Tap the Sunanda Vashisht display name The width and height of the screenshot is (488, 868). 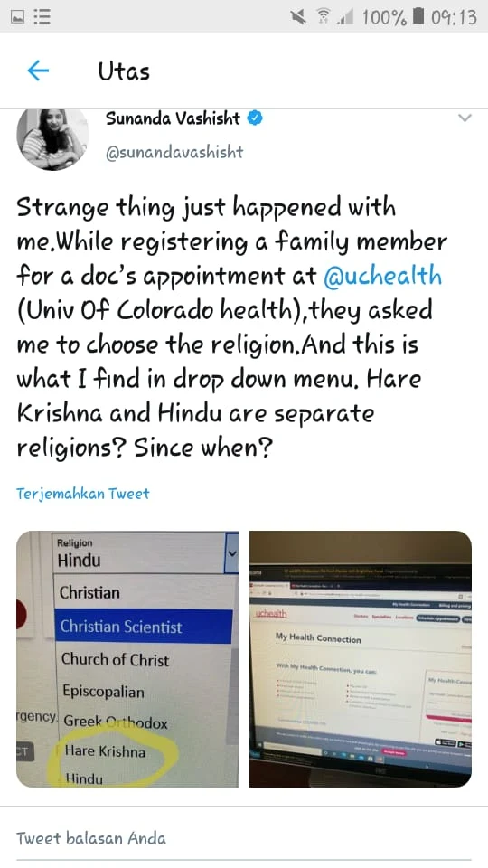click(173, 118)
